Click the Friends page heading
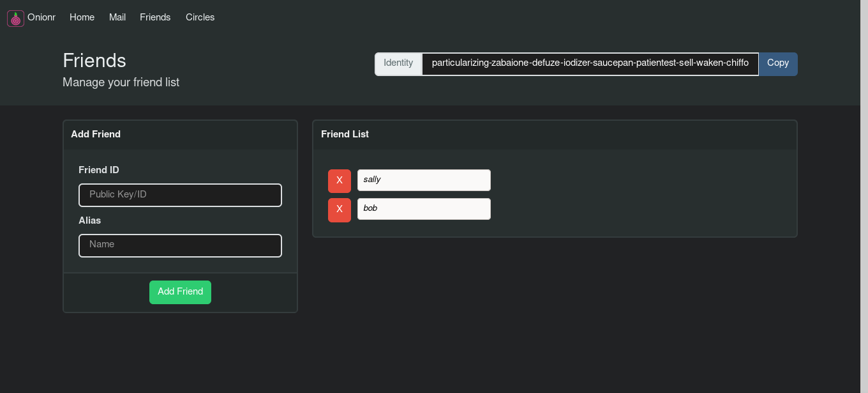Viewport: 868px width, 393px height. (x=94, y=61)
